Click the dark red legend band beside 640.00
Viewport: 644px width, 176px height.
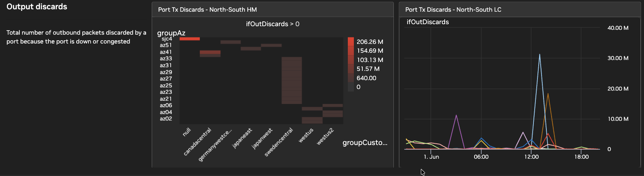pos(351,78)
